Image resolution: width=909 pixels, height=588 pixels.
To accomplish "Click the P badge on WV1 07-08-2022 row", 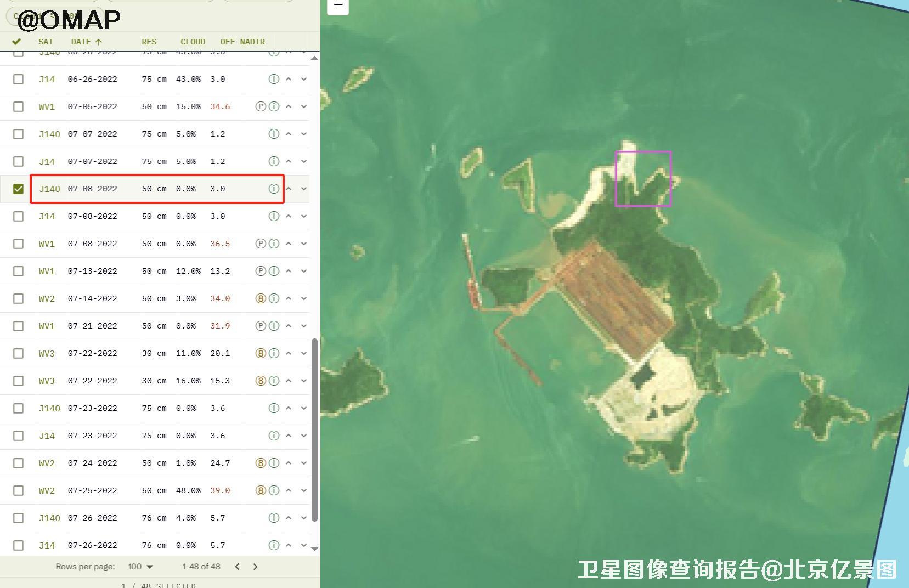I will (x=261, y=244).
